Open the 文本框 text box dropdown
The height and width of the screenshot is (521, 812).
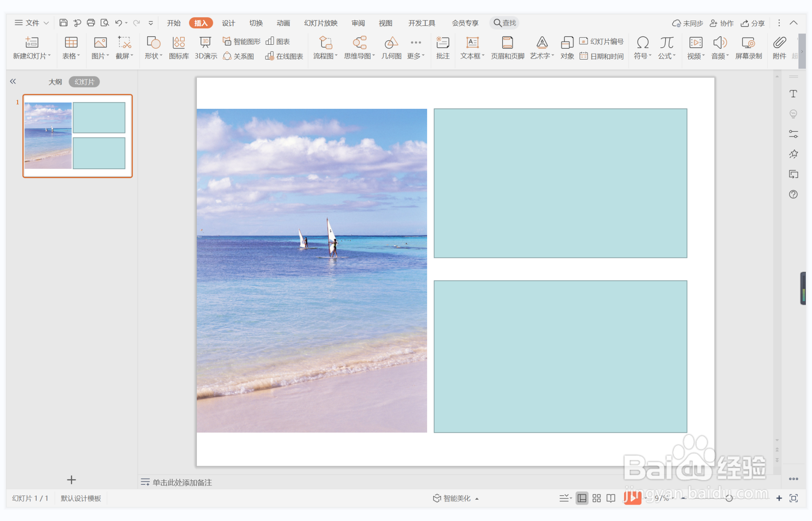coord(472,55)
